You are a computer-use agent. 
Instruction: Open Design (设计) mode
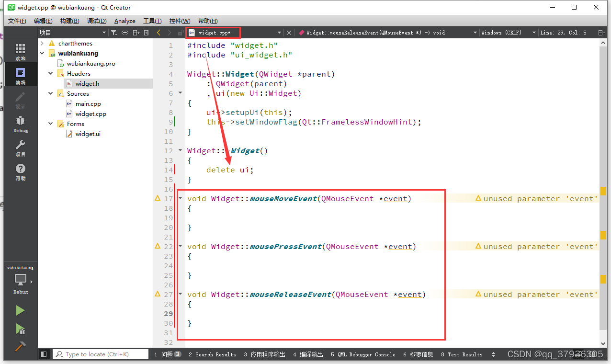[x=20, y=100]
